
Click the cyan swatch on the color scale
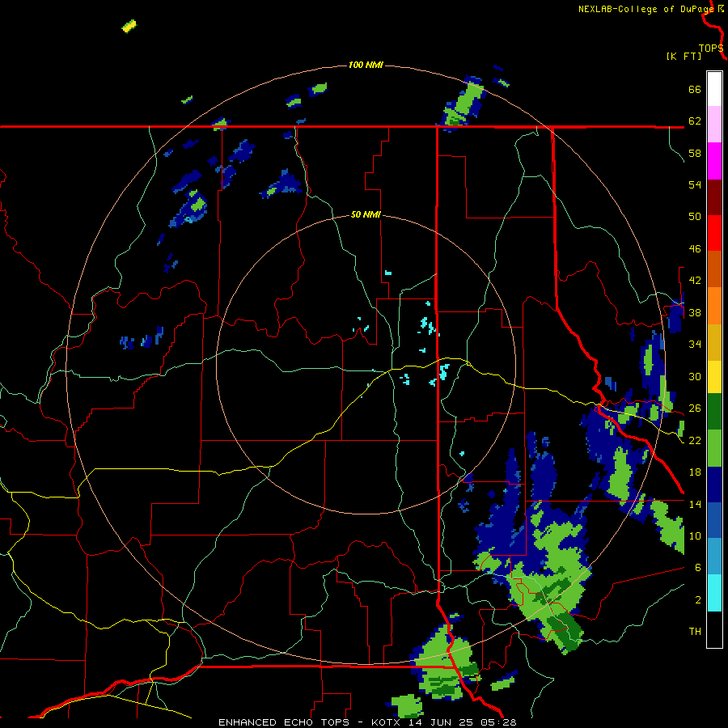(714, 593)
